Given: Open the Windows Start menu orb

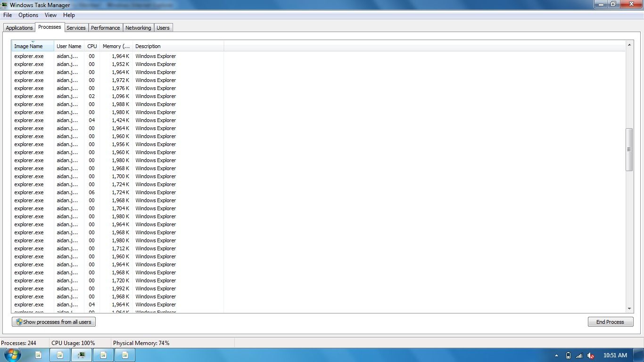Looking at the screenshot, I should 13,355.
